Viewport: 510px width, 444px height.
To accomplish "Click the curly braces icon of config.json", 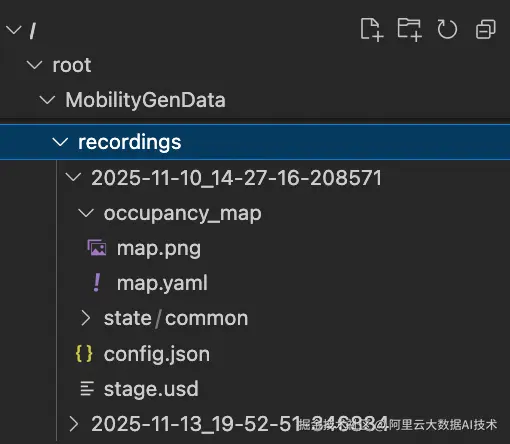I will (84, 354).
